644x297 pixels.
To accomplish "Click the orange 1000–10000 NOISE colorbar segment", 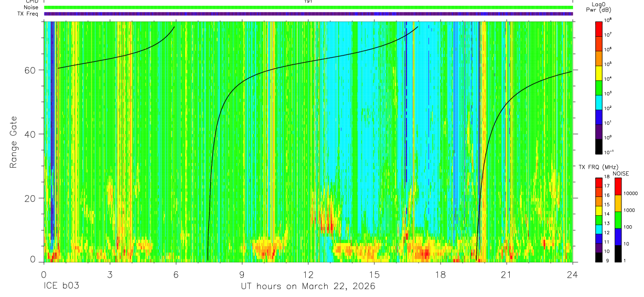I will [618, 203].
